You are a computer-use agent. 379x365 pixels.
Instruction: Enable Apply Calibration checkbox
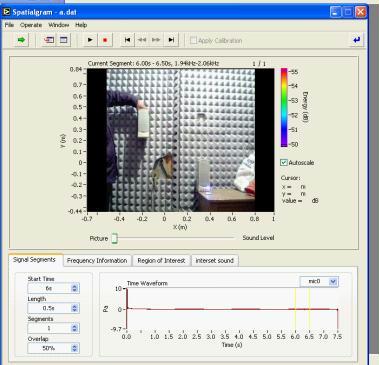click(193, 41)
